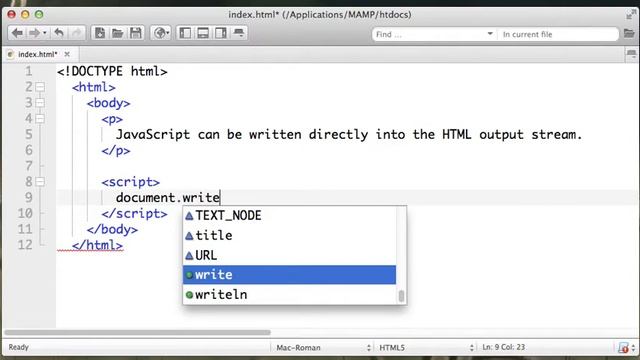Click the redo toolbar icon

[x=76, y=33]
